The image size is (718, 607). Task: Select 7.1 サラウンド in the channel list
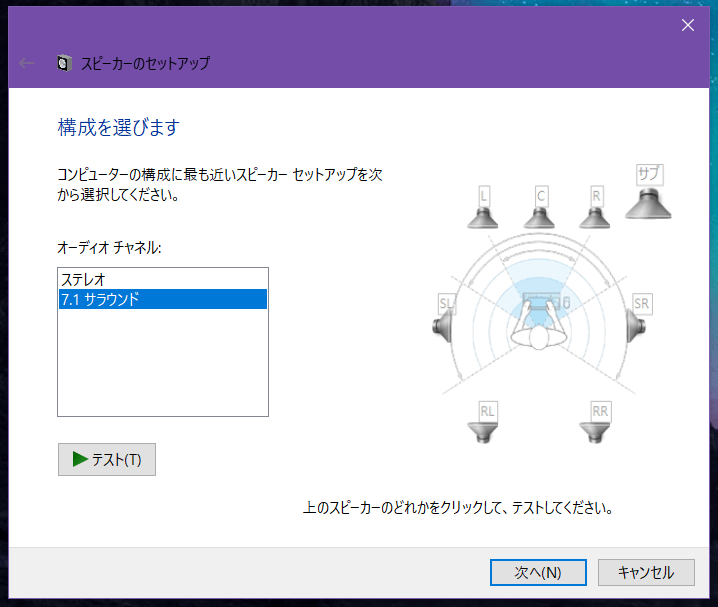(x=163, y=299)
